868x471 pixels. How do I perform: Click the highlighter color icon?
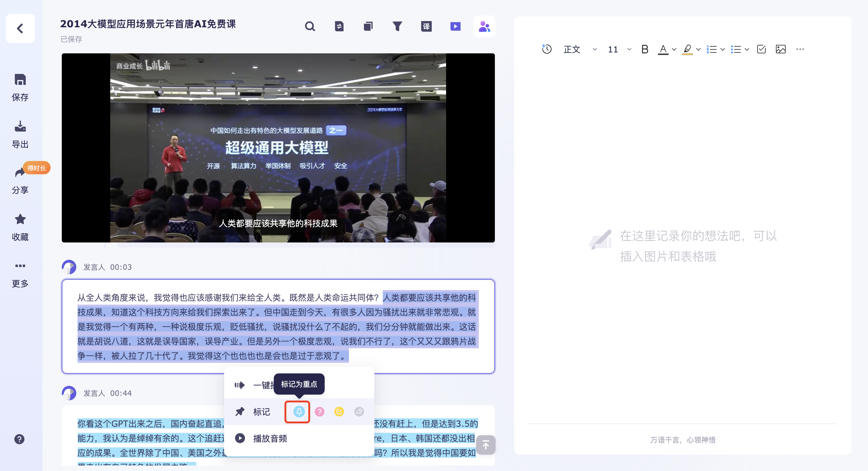(687, 49)
